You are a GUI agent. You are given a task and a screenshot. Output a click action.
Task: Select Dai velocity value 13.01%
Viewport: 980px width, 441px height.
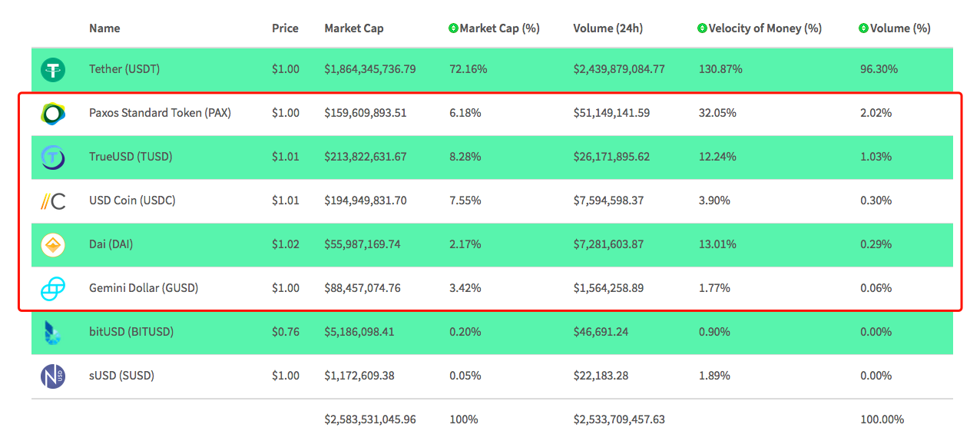pos(717,244)
